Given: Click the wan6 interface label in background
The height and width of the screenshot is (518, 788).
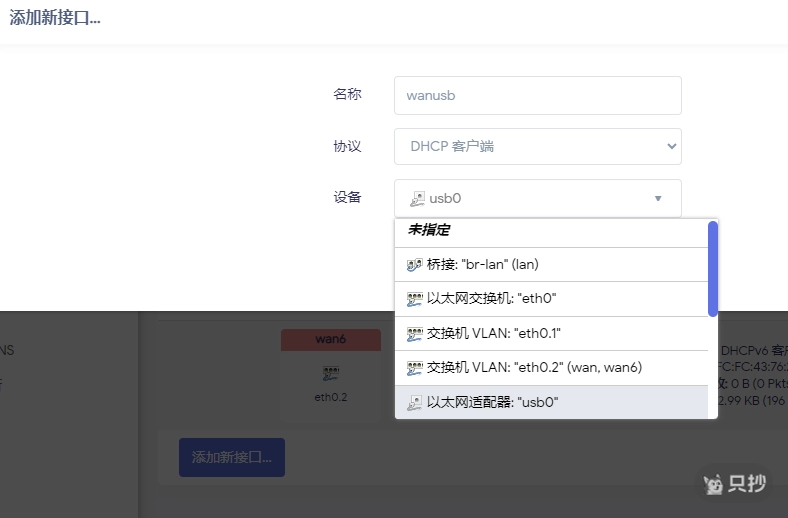Looking at the screenshot, I should (x=331, y=339).
